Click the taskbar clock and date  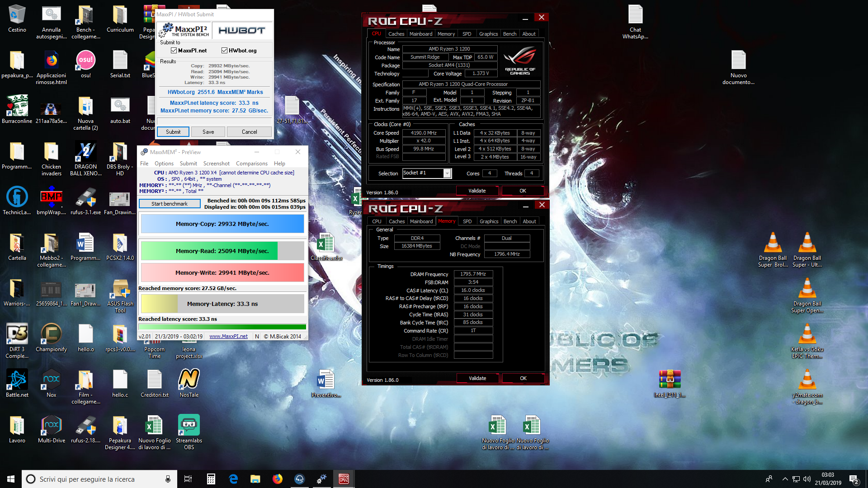828,479
